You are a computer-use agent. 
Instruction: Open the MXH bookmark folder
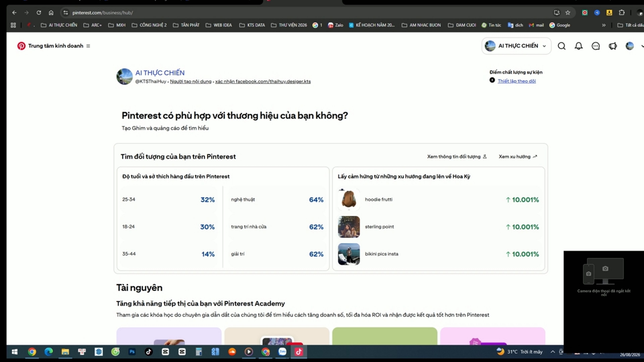click(x=117, y=25)
